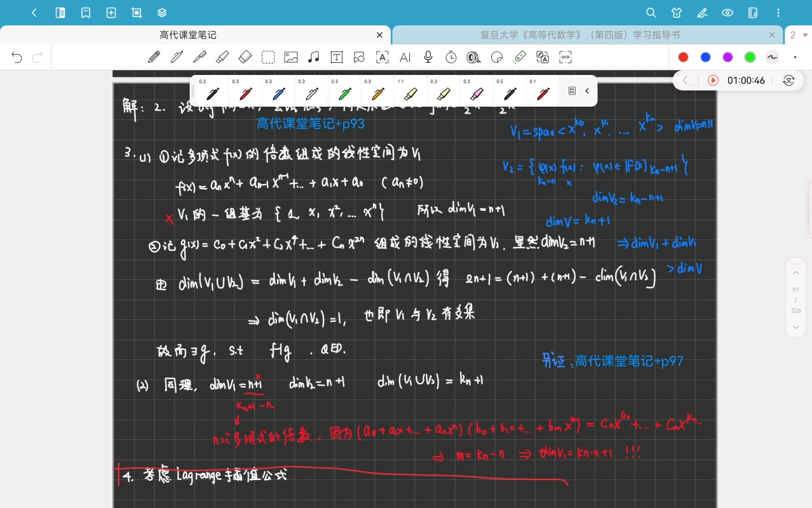Collapse the pen presets bar with its chevron
Image resolution: width=812 pixels, height=508 pixels.
point(587,91)
